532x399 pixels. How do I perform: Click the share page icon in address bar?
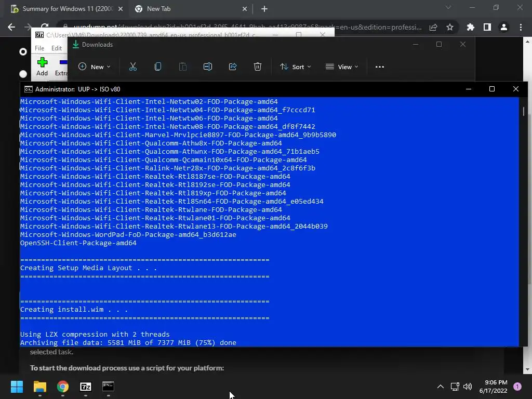click(x=433, y=27)
